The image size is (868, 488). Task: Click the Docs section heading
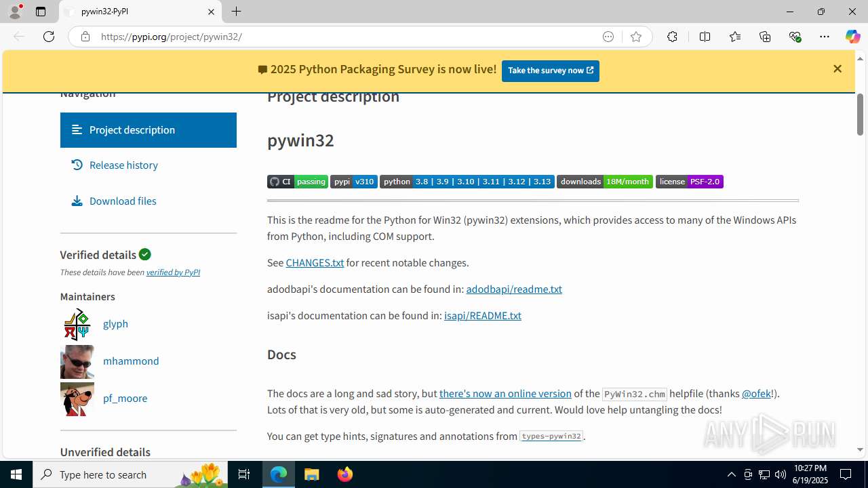(x=281, y=355)
